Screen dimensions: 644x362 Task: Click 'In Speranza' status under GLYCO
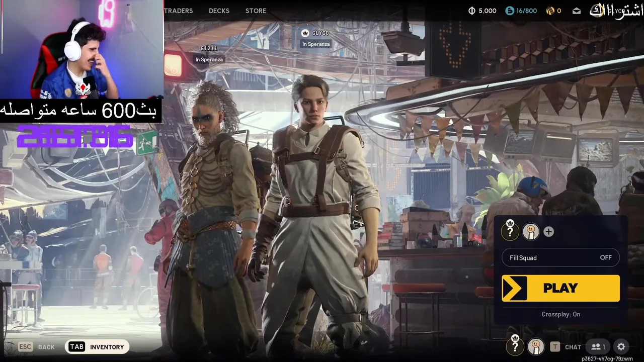[x=316, y=44]
